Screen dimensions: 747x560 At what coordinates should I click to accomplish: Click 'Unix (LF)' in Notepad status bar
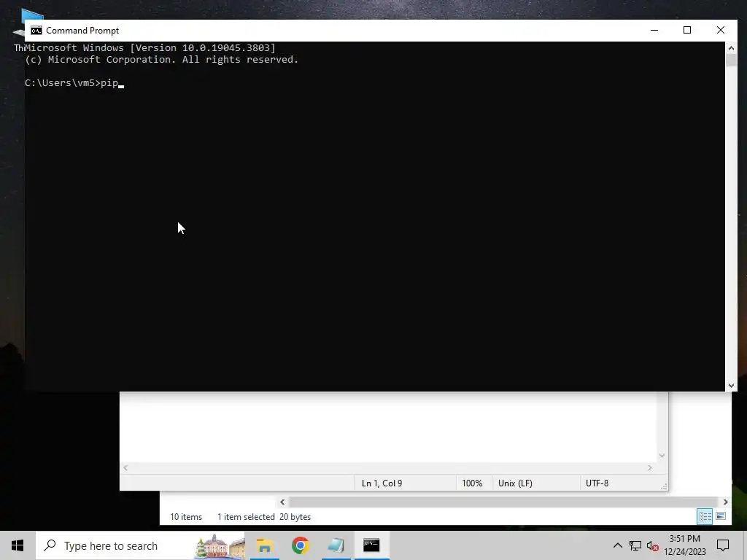[515, 483]
